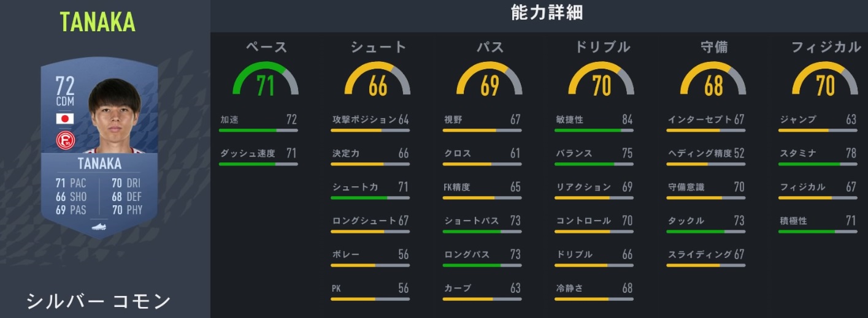Click the club badge on the card
The image size is (868, 318).
[64, 142]
